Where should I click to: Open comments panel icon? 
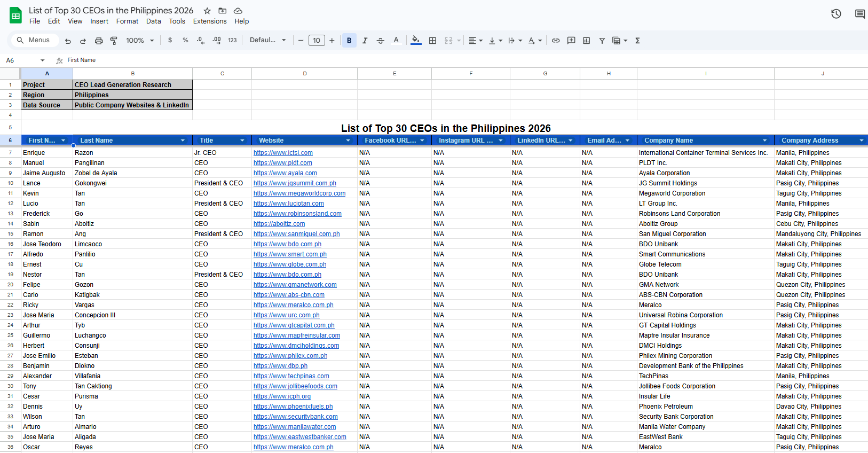[x=860, y=14]
